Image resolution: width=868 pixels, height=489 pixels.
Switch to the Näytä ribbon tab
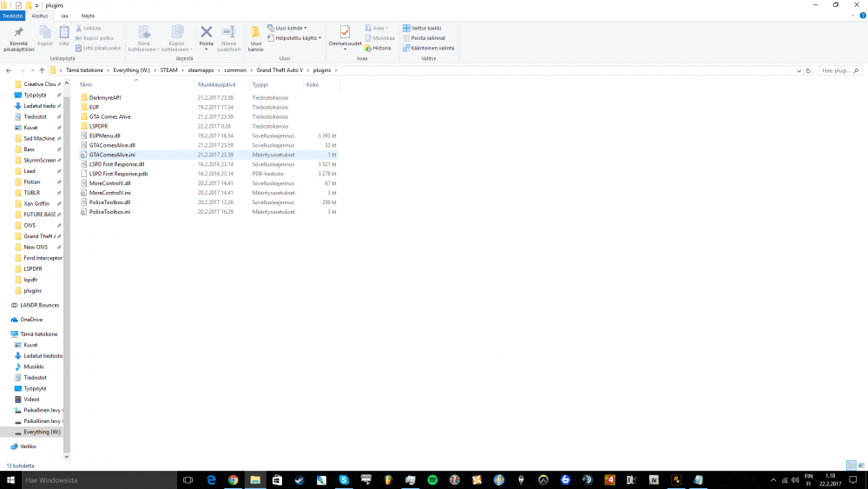click(88, 16)
